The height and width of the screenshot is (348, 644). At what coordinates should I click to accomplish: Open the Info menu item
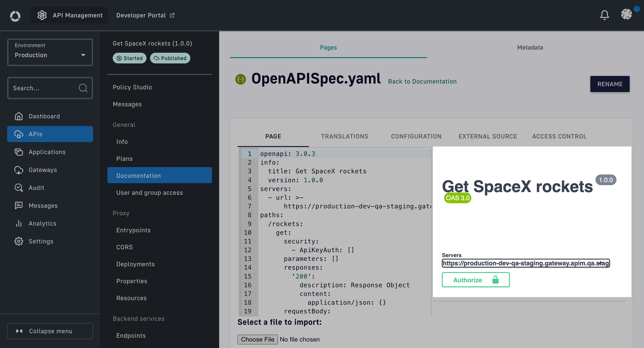tap(159, 142)
